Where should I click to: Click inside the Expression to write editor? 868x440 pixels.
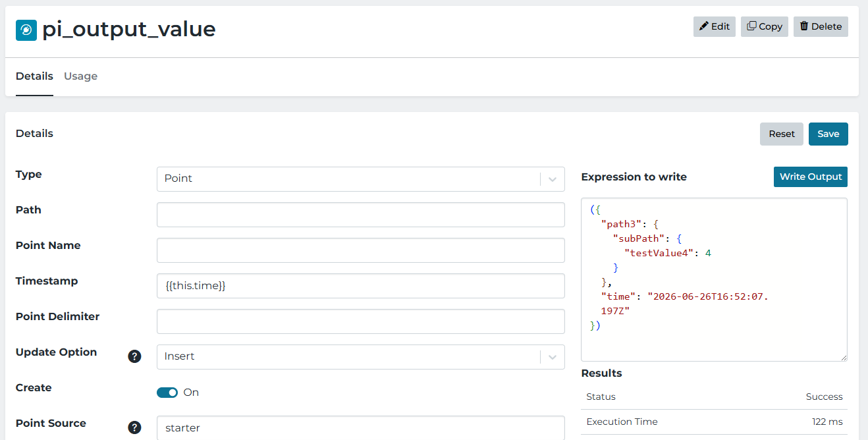pyautogui.click(x=715, y=280)
